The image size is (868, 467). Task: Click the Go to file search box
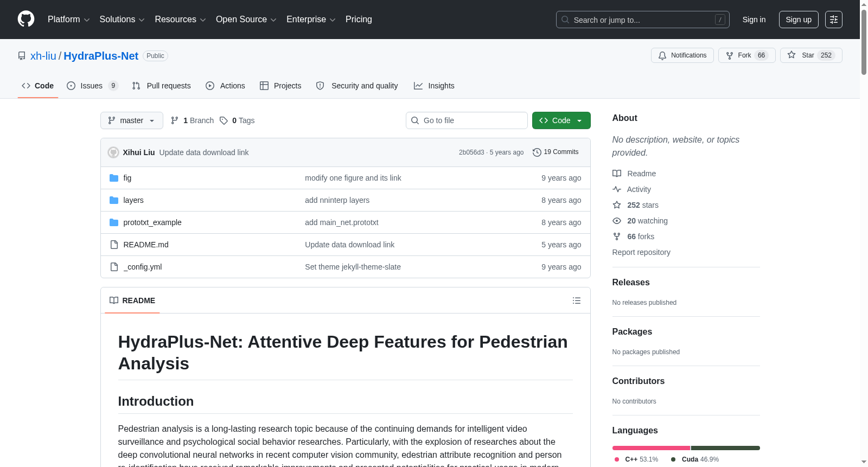click(x=467, y=120)
